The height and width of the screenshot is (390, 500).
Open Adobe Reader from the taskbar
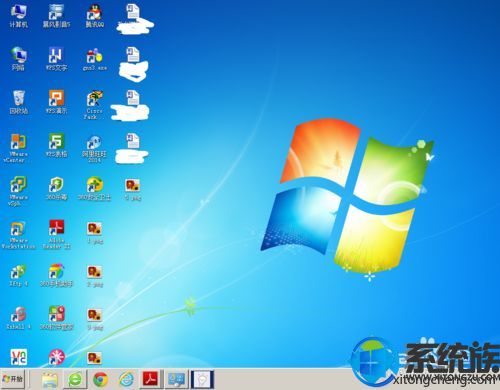click(150, 379)
